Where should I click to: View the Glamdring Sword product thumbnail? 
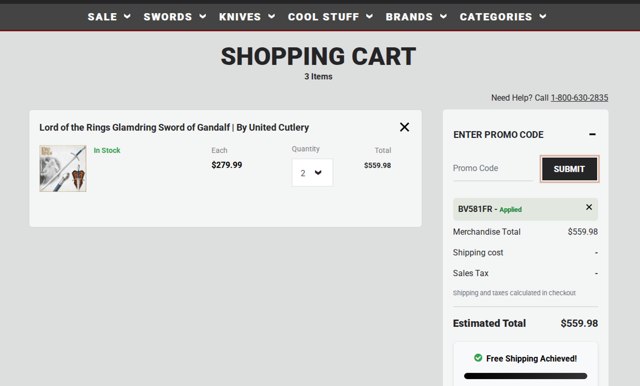[63, 168]
